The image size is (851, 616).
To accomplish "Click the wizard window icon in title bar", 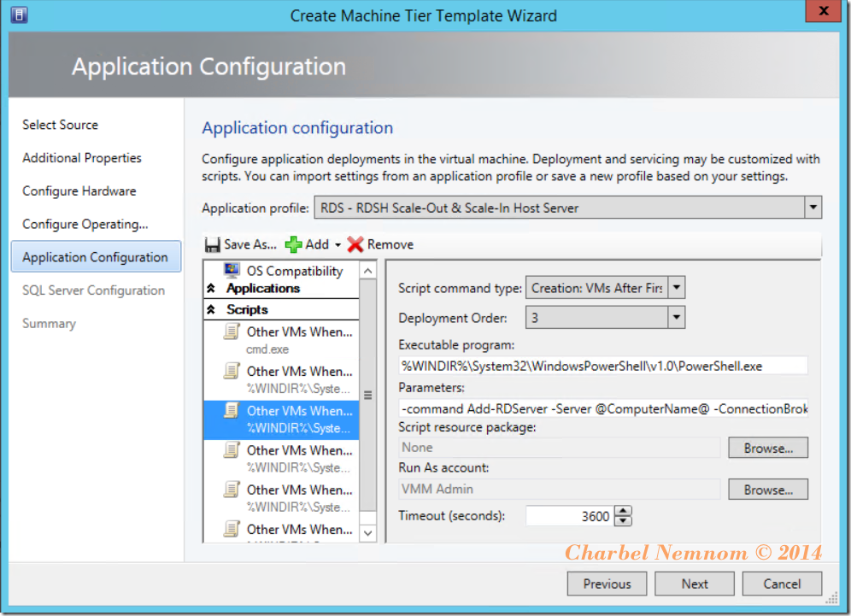I will (19, 15).
